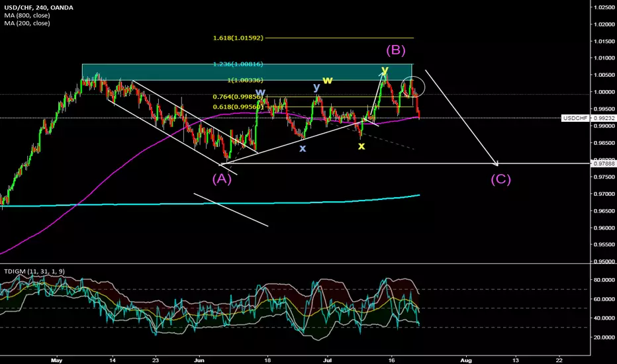Click the 0.96500 price axis label
This screenshot has width=617, height=364.
[604, 211]
